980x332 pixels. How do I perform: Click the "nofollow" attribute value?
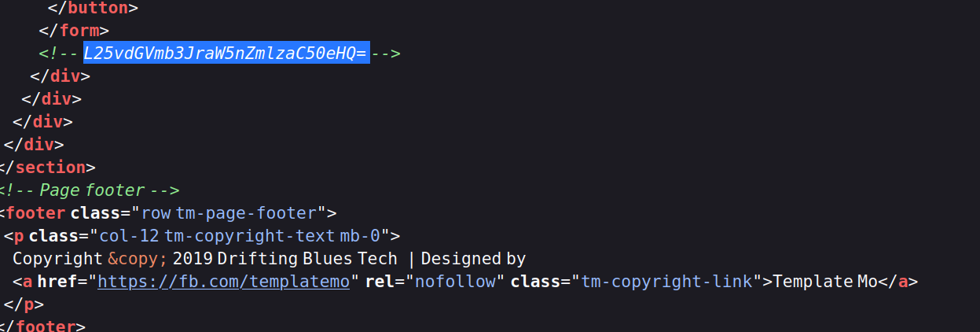point(456,282)
